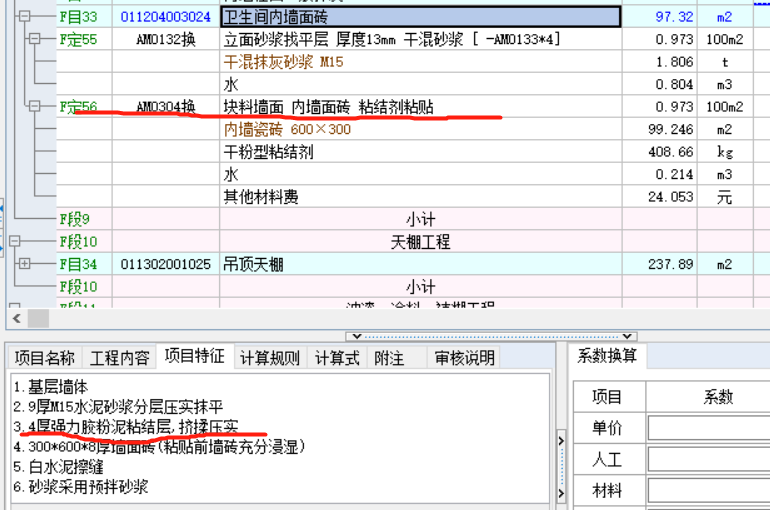
Task: Click the 材料 coefficient input field
Action: [709, 490]
